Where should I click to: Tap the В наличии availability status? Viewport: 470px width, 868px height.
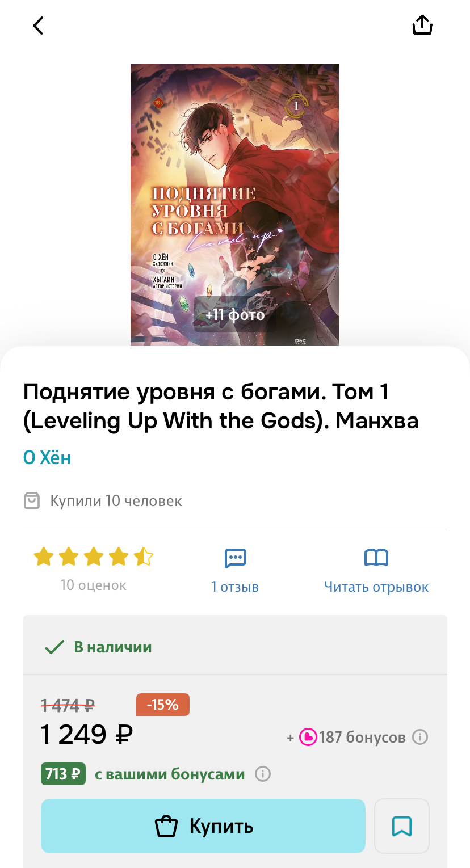click(98, 647)
